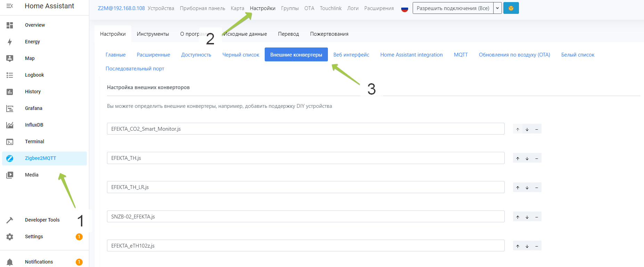The height and width of the screenshot is (267, 644).
Task: Move EFEKTA_TH_LR.js converter down
Action: 527,187
